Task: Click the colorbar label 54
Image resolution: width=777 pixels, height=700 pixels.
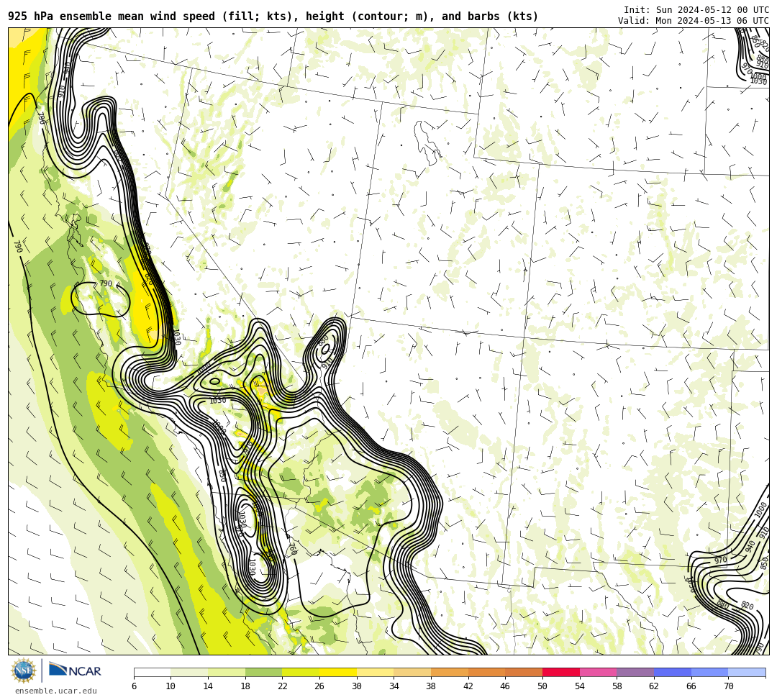Action: click(579, 686)
